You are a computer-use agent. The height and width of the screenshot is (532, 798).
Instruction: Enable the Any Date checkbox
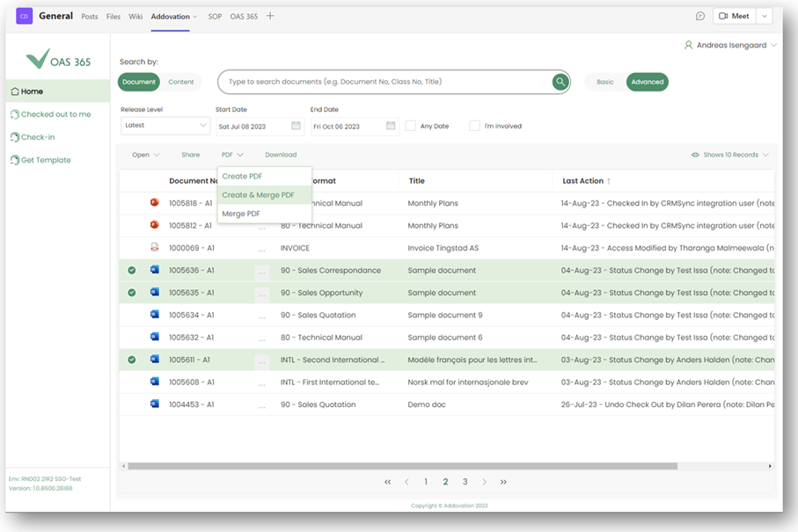tap(411, 126)
